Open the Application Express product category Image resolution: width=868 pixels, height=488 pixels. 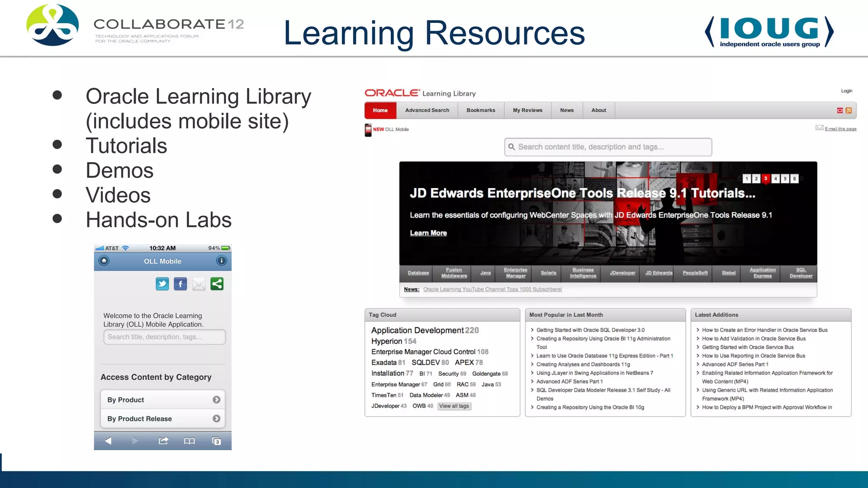pyautogui.click(x=762, y=273)
